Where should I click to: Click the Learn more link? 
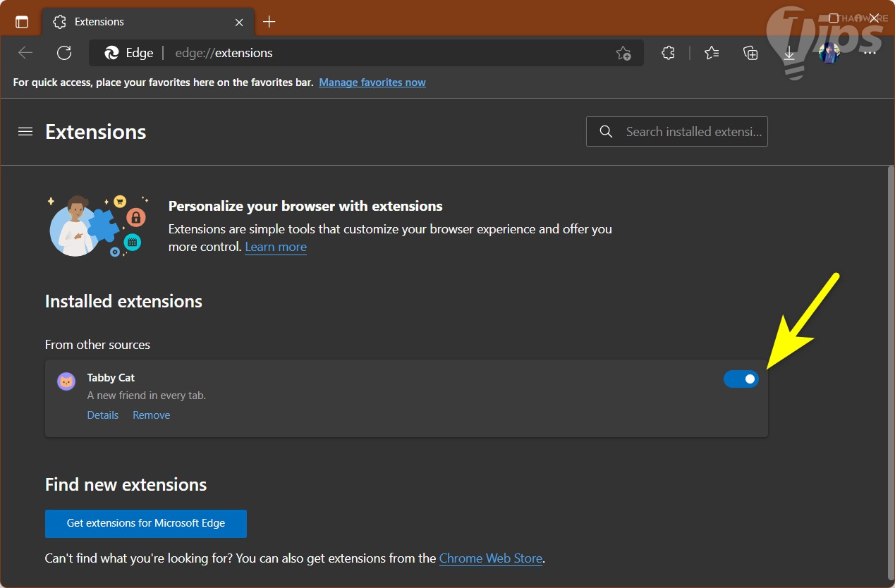276,247
